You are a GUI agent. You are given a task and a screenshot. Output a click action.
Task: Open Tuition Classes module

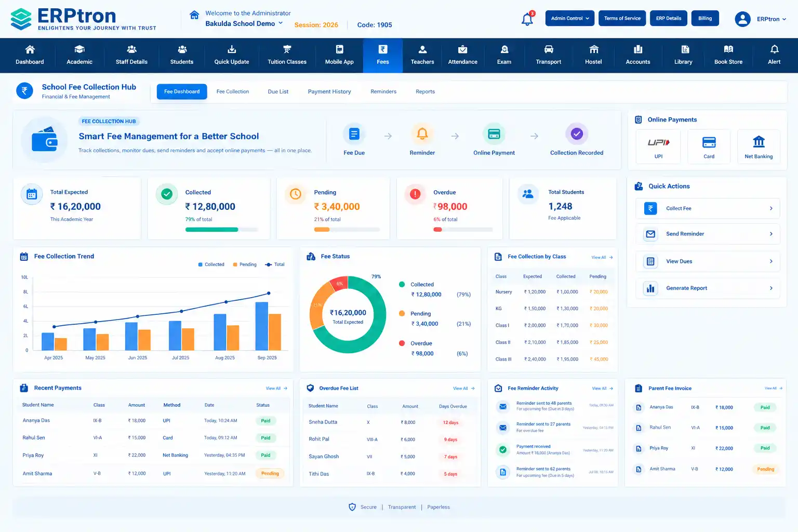tap(287, 55)
